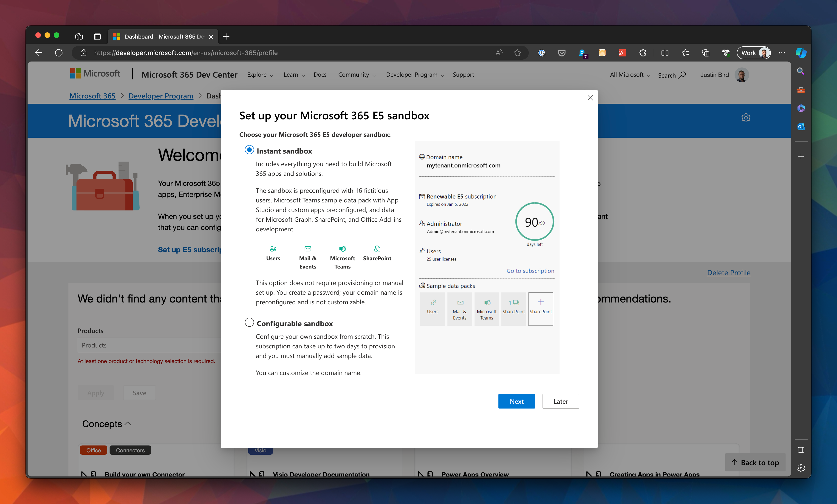Viewport: 837px width, 504px height.
Task: Click the Next button
Action: (x=516, y=401)
